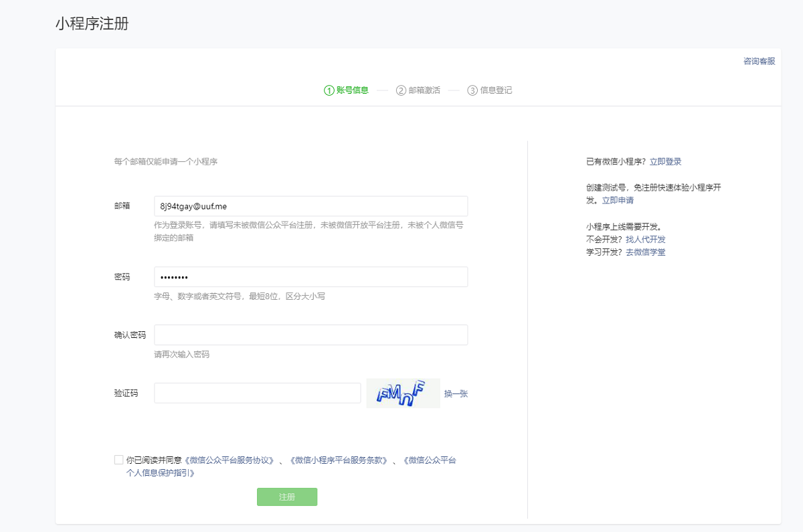Click the step 2 邮箱激活 indicator

point(420,90)
